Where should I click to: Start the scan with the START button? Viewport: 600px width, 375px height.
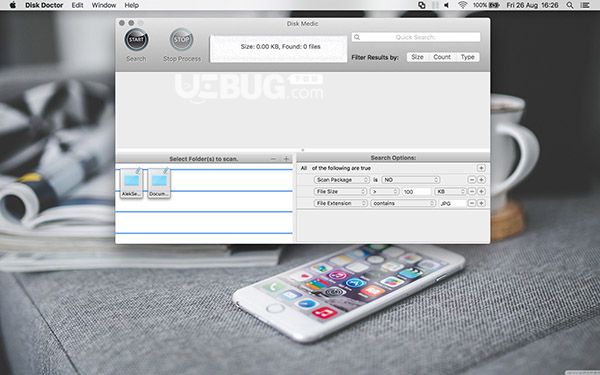coord(136,39)
